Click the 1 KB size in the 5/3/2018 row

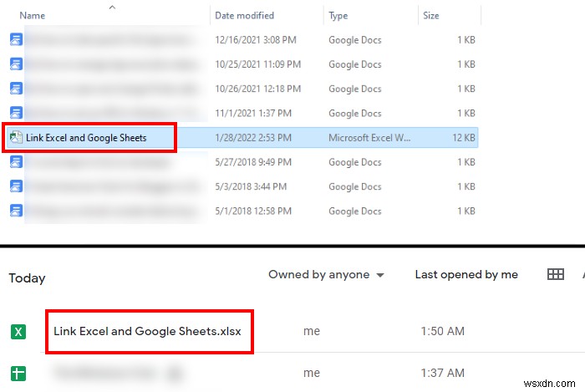(466, 186)
